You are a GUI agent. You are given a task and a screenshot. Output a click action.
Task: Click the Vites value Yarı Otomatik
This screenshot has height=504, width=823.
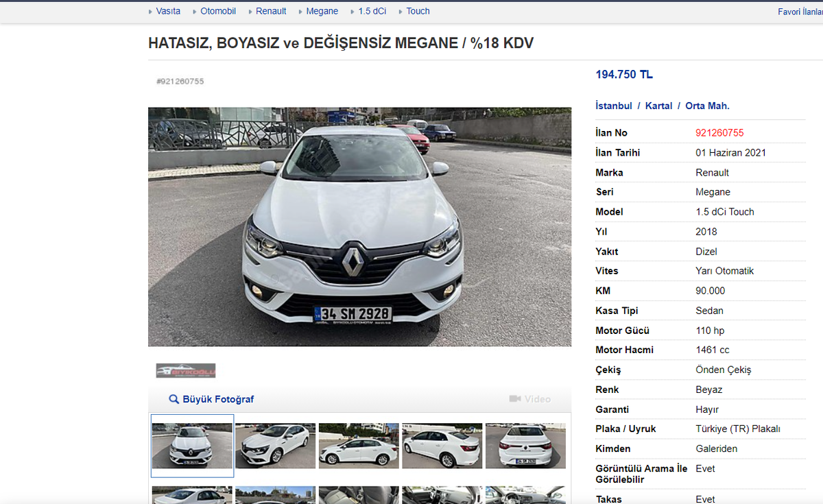pos(725,271)
